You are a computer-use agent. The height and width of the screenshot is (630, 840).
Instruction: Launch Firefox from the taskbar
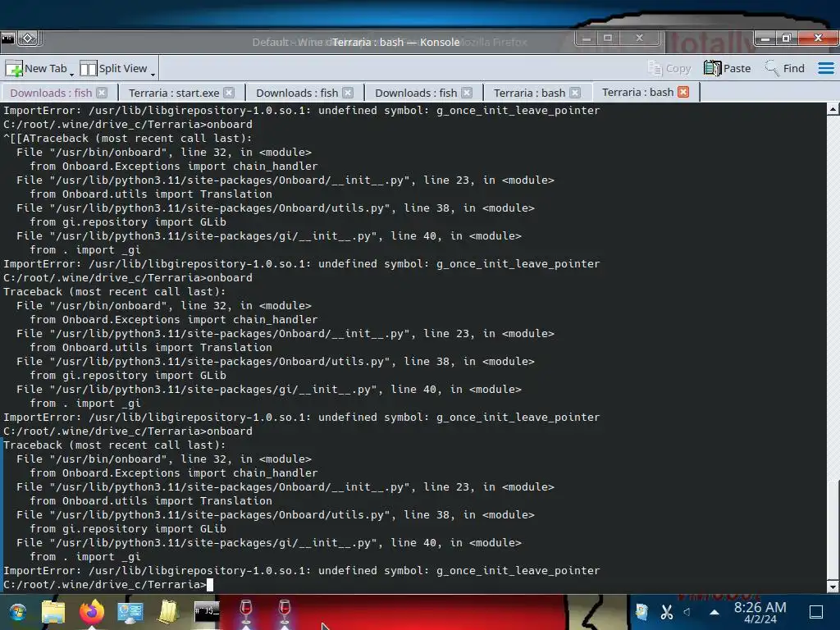coord(92,611)
